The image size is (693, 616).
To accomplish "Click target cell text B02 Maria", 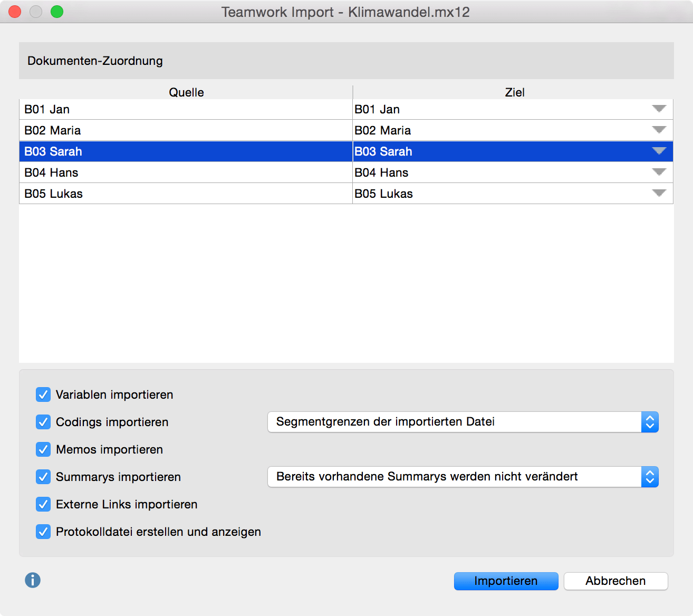I will tap(382, 130).
